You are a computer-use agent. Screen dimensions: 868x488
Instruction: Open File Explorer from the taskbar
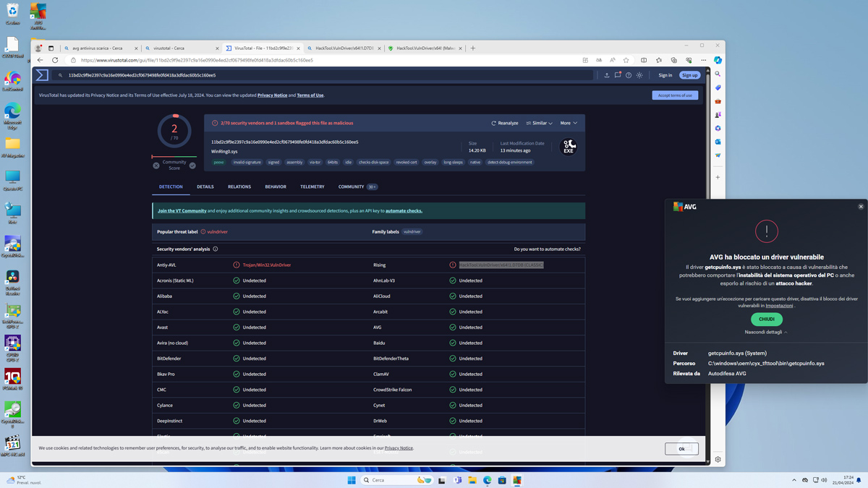click(472, 480)
